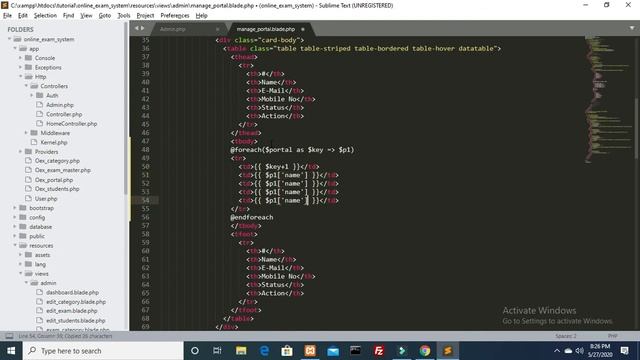Click the sidebar vertical scrollbar
The width and height of the screenshot is (640, 360).
pyautogui.click(x=126, y=108)
